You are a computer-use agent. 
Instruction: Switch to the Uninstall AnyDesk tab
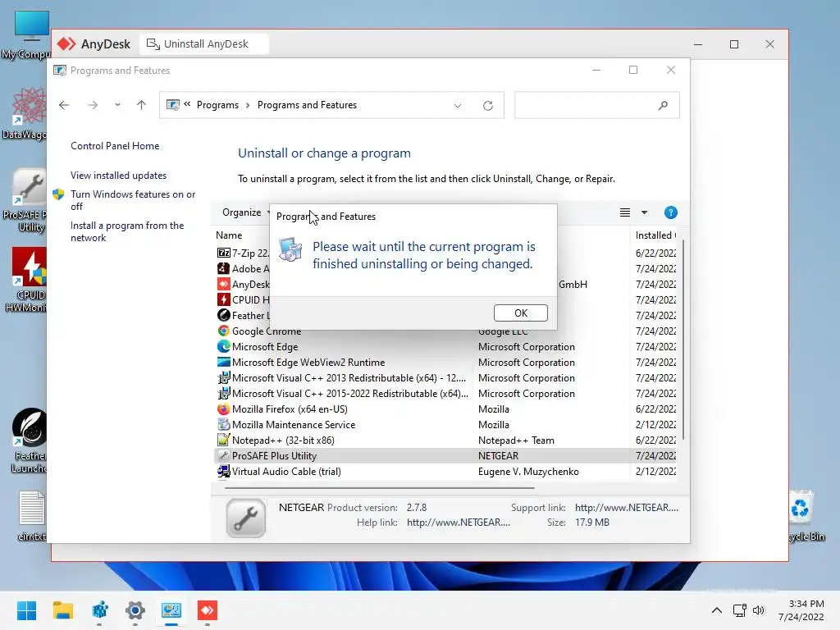pos(204,44)
